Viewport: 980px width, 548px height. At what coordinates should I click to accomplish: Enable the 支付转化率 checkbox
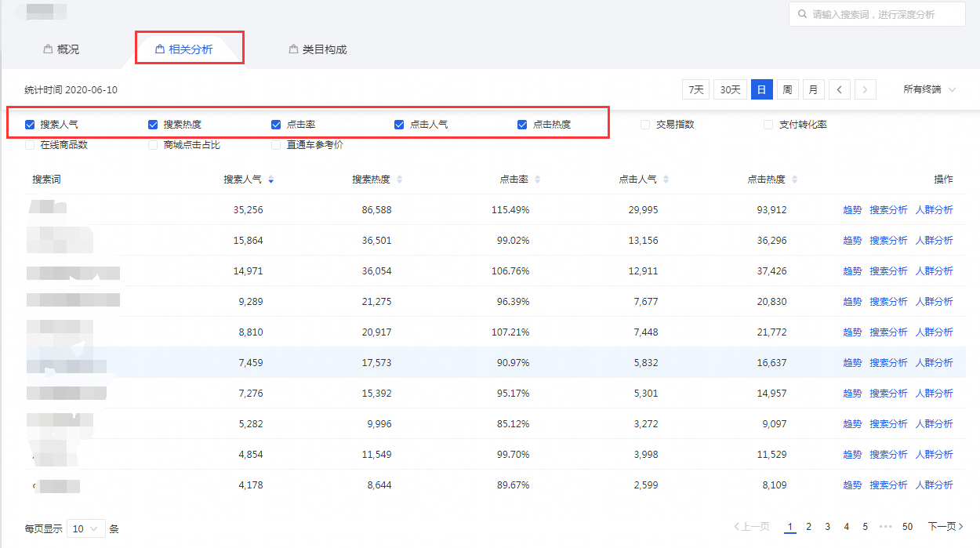pos(768,125)
